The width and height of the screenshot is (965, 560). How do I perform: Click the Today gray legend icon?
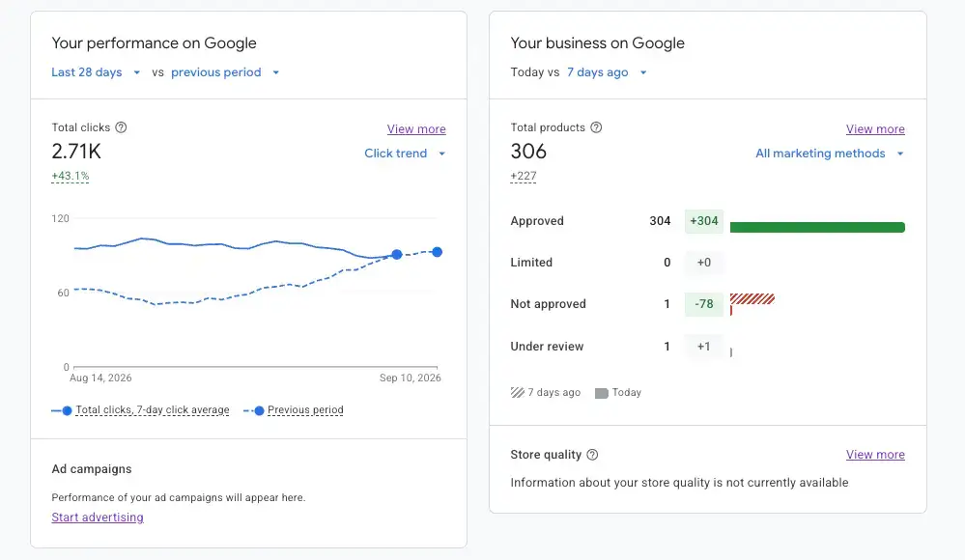tap(601, 393)
